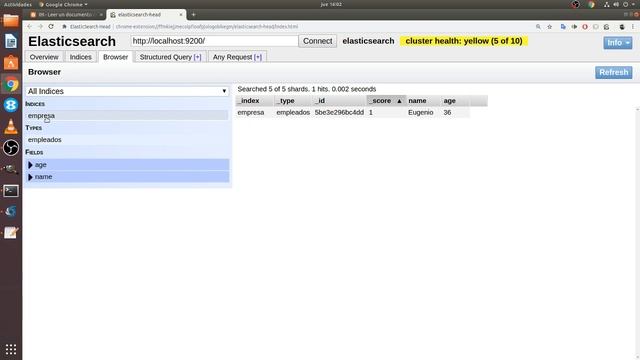
Task: Sort by the name column header
Action: click(424, 101)
